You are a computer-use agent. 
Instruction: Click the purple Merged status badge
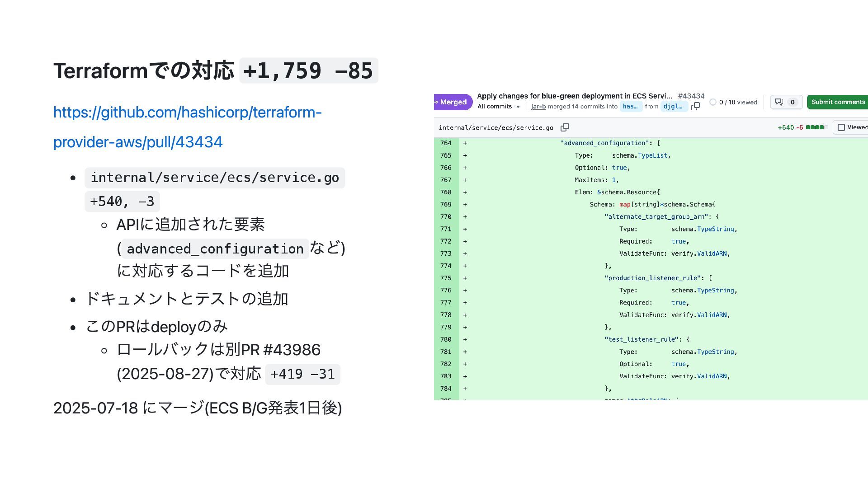(x=453, y=102)
